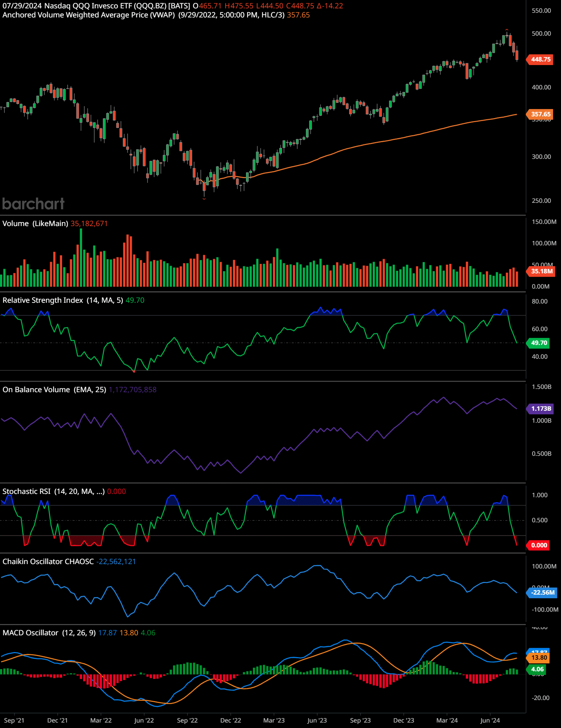Click the Jun '22 date axis label
The height and width of the screenshot is (728, 561).
click(x=144, y=720)
